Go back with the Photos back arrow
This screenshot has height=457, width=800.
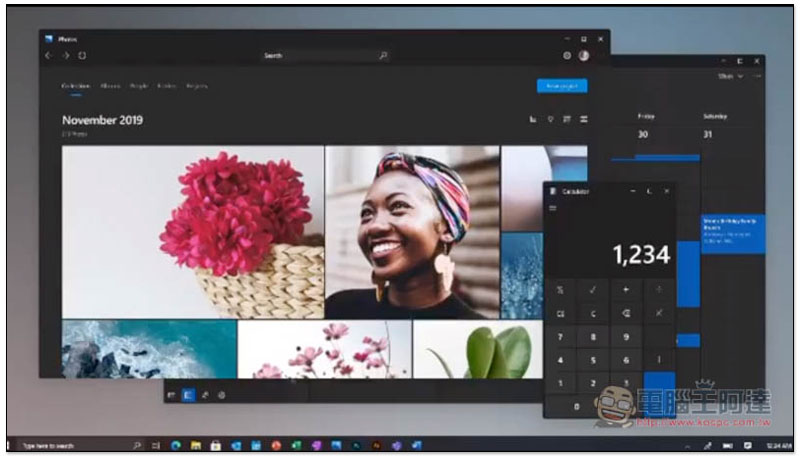(48, 56)
